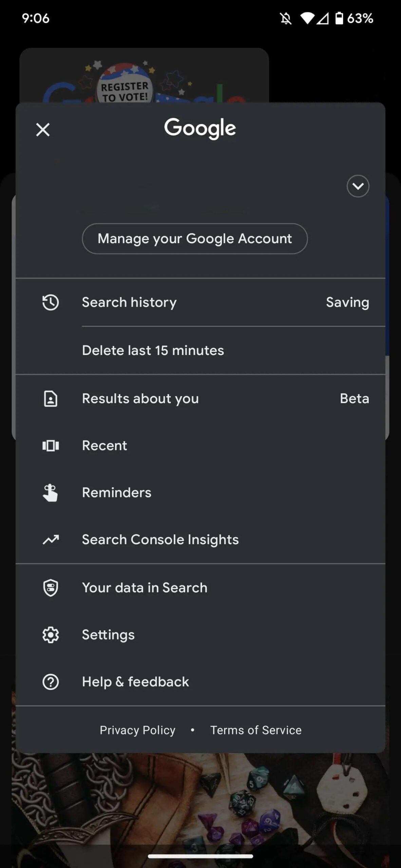Screen dimensions: 401x868
Task: Tap the Saving status label
Action: pos(347,302)
